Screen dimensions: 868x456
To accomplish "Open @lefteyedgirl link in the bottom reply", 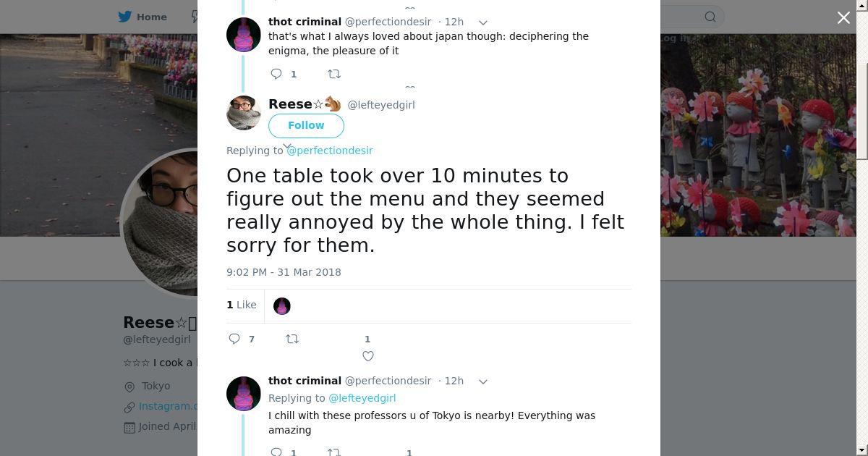I will point(362,398).
